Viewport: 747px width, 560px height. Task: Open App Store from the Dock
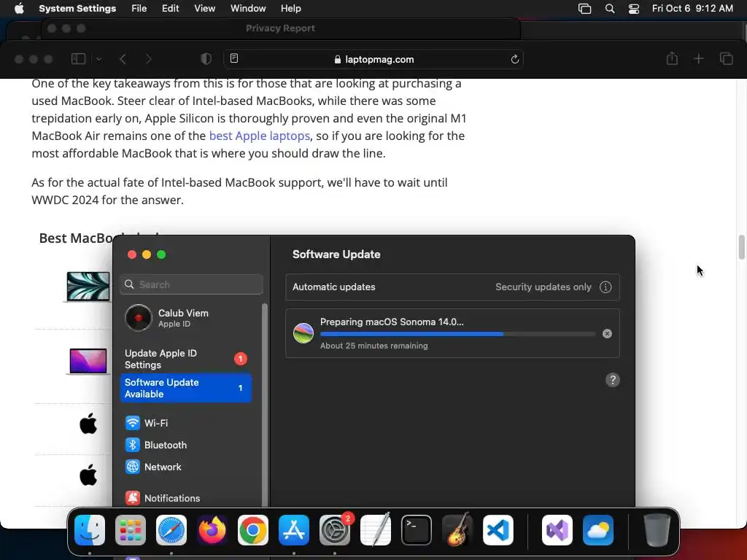pos(294,530)
